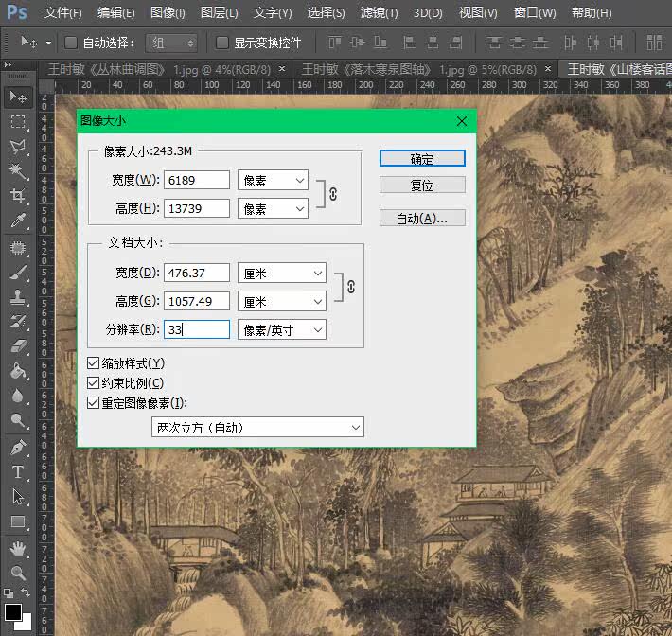
Task: Select the Type tool
Action: click(18, 472)
